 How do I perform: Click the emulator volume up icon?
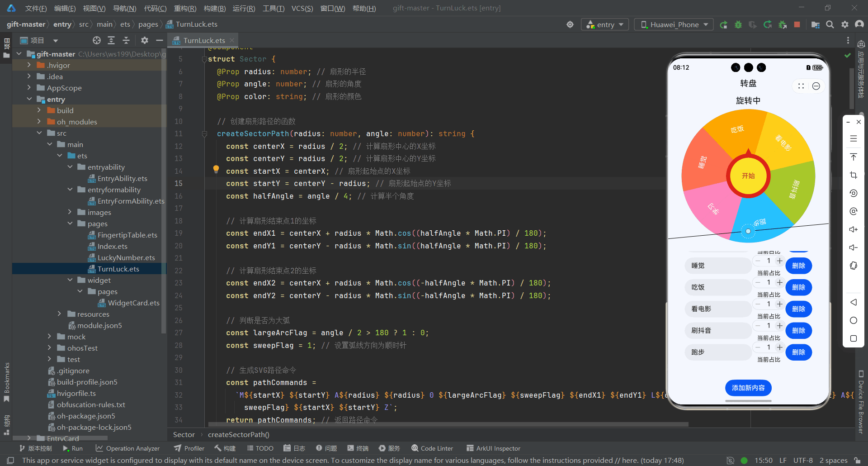click(x=854, y=229)
